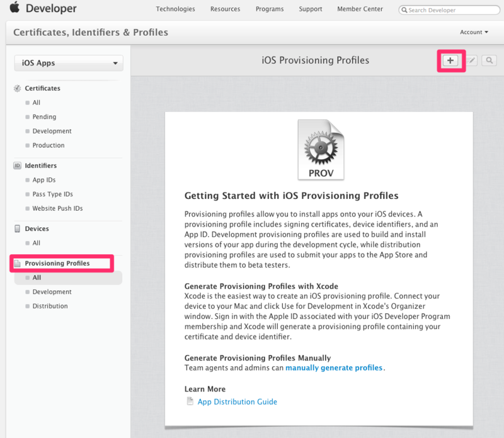The image size is (504, 438).
Task: Open the Programs menu
Action: click(x=270, y=9)
